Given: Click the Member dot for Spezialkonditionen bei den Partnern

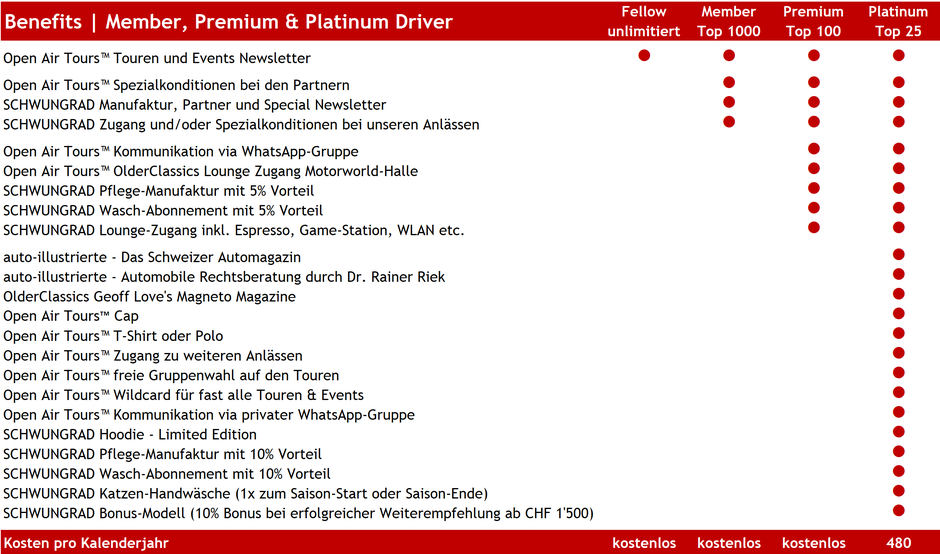Looking at the screenshot, I should [729, 82].
